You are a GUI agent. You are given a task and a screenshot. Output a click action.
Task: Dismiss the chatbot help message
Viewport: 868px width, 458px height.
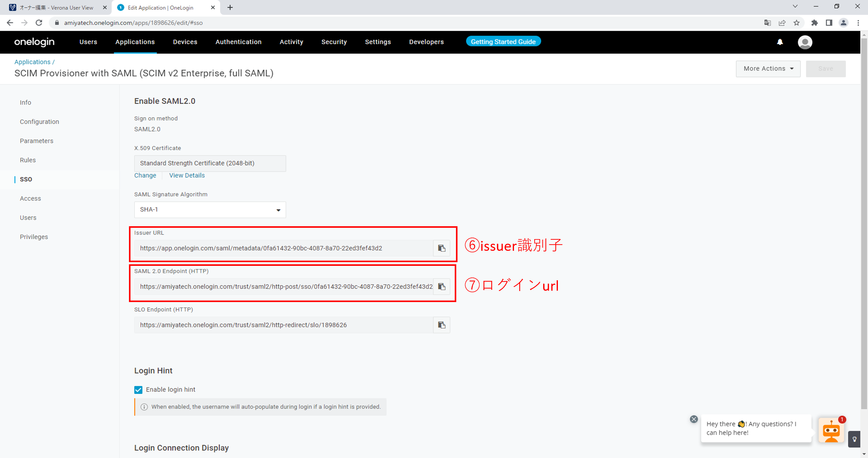(x=694, y=419)
